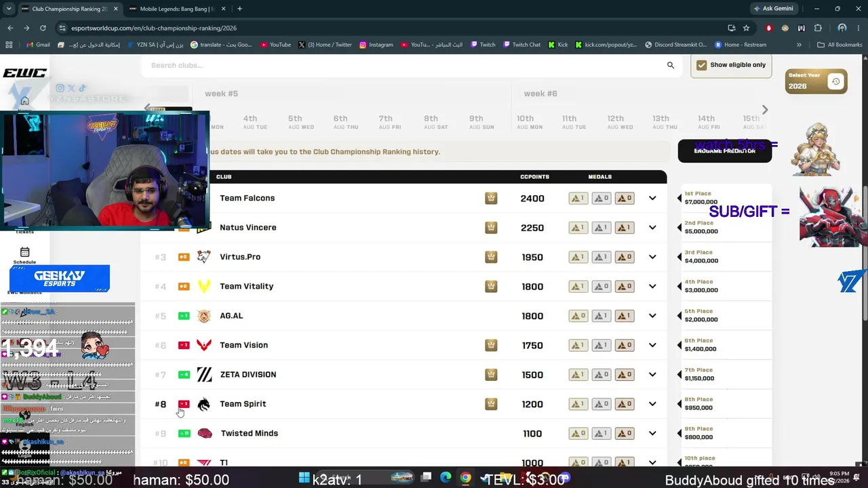
Task: Open Google Chrome from the taskbar
Action: coord(465,478)
